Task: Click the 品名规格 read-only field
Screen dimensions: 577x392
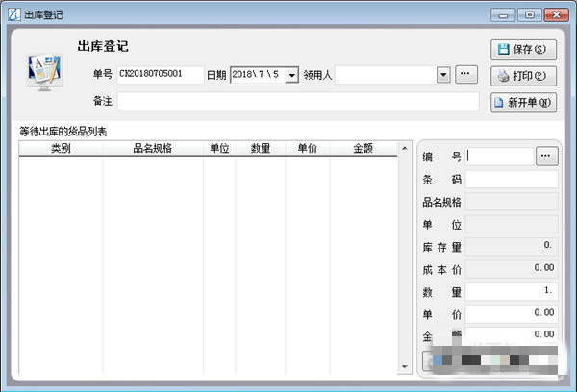Action: pyautogui.click(x=512, y=202)
